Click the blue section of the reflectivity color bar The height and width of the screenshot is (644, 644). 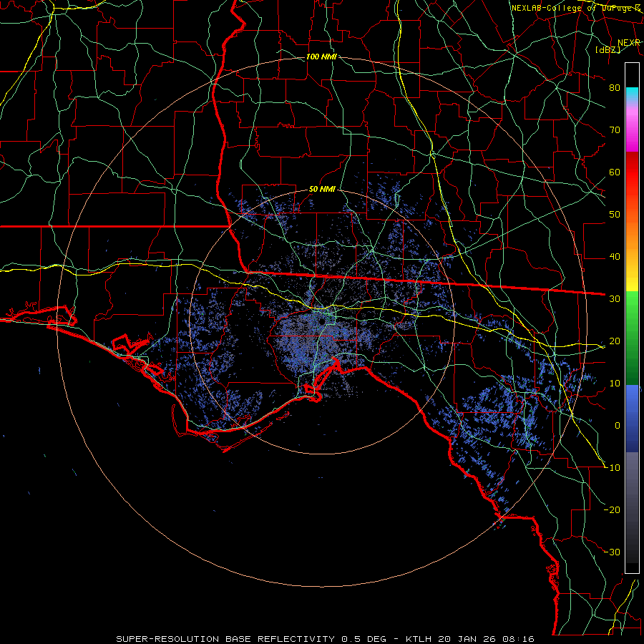tap(632, 419)
